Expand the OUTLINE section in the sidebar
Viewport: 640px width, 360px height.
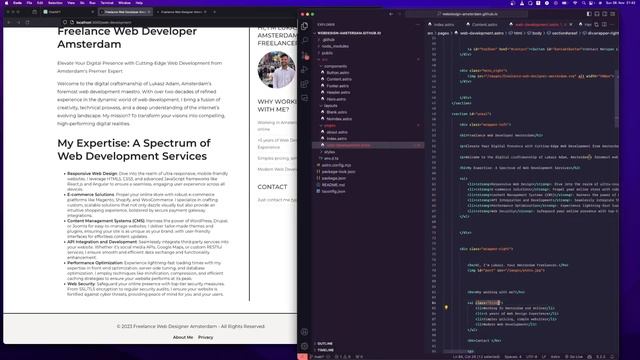pos(325,344)
